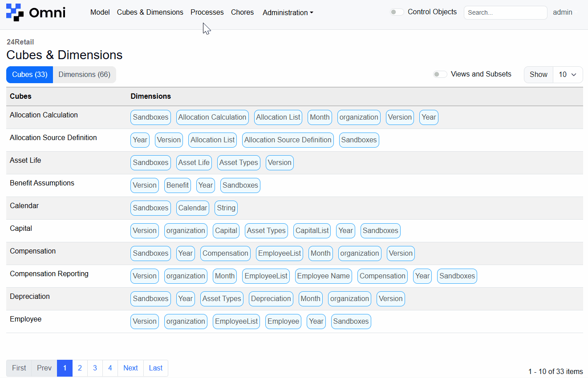588x378 pixels.
Task: Open the Calendar dimension in Calendar row
Action: [192, 208]
